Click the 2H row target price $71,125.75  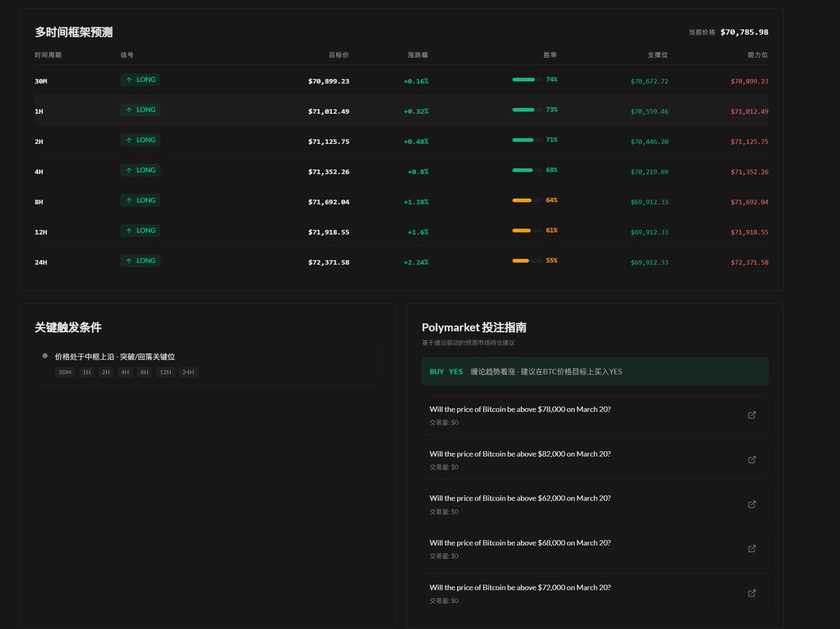coord(328,141)
